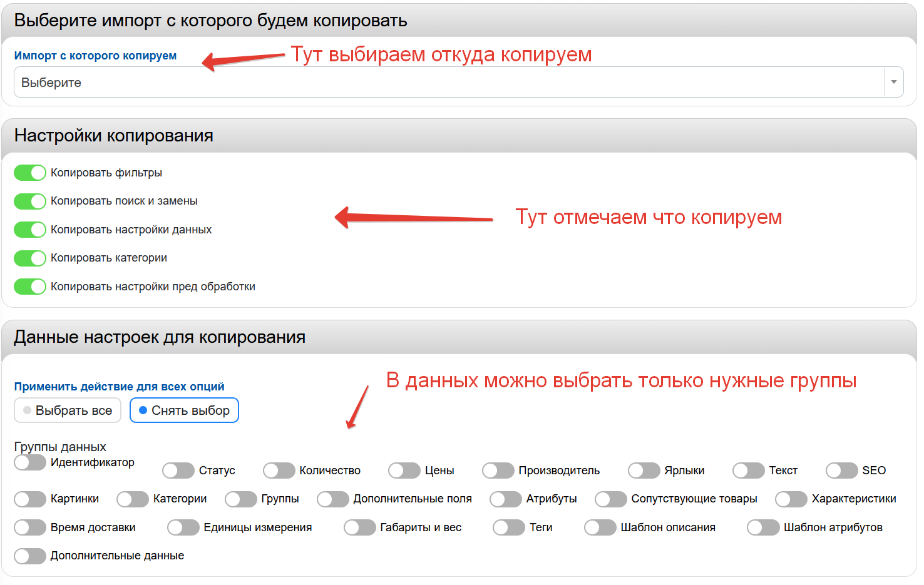The image size is (924, 585).
Task: Open the 'Импорт с которого копируем' dropdown
Action: pyautogui.click(x=448, y=83)
